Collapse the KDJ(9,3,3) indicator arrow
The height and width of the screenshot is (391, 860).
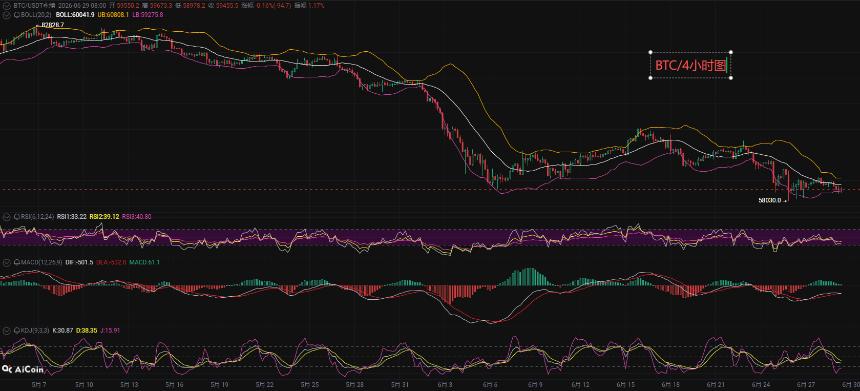click(7, 331)
